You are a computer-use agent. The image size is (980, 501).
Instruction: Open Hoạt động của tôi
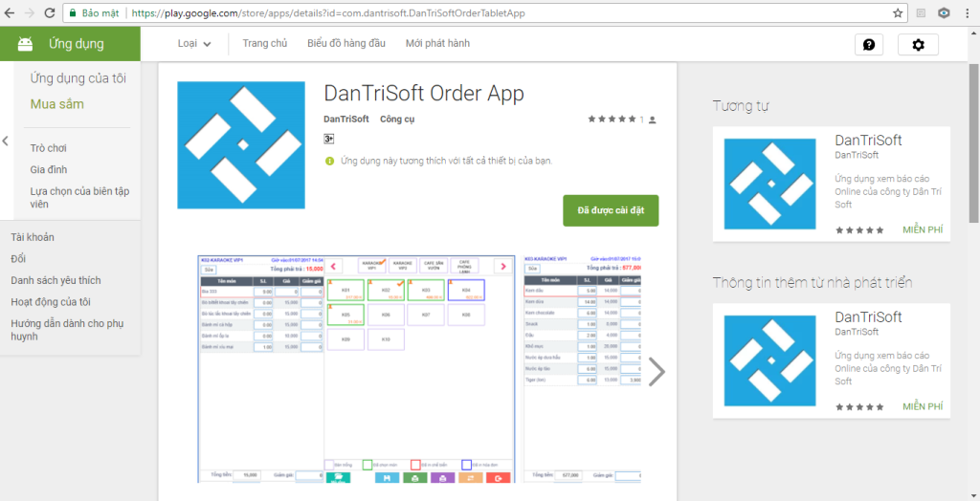[x=51, y=302]
